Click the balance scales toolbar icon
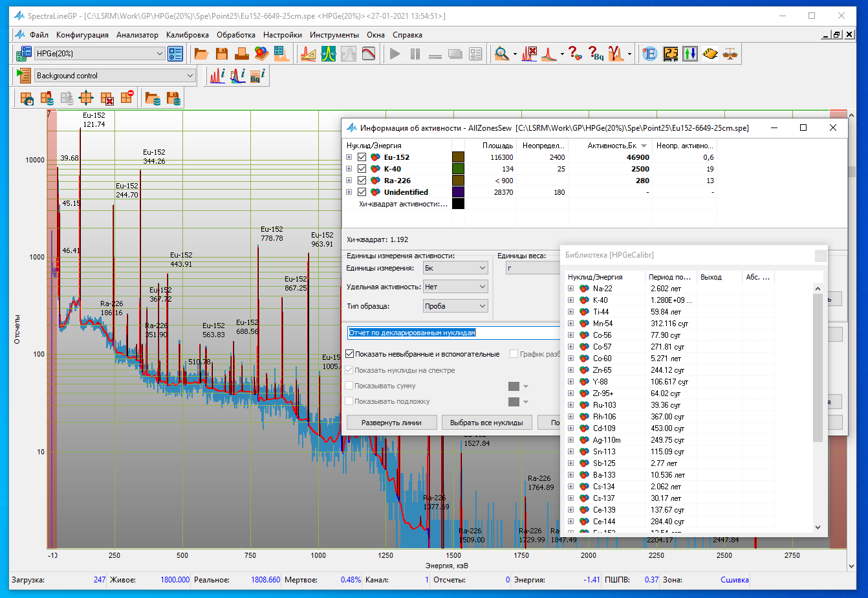Image resolution: width=868 pixels, height=598 pixels. pyautogui.click(x=731, y=54)
